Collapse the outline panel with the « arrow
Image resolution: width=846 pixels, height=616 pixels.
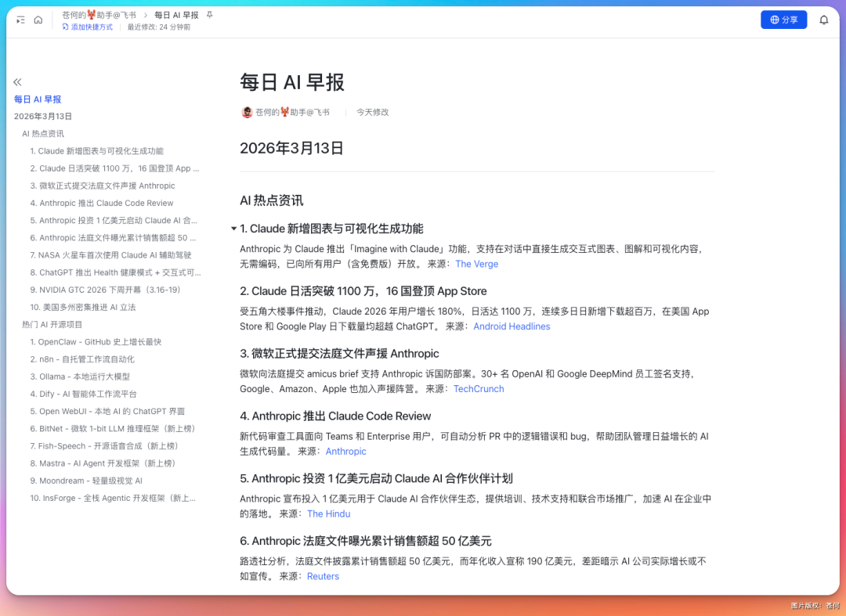pyautogui.click(x=17, y=81)
